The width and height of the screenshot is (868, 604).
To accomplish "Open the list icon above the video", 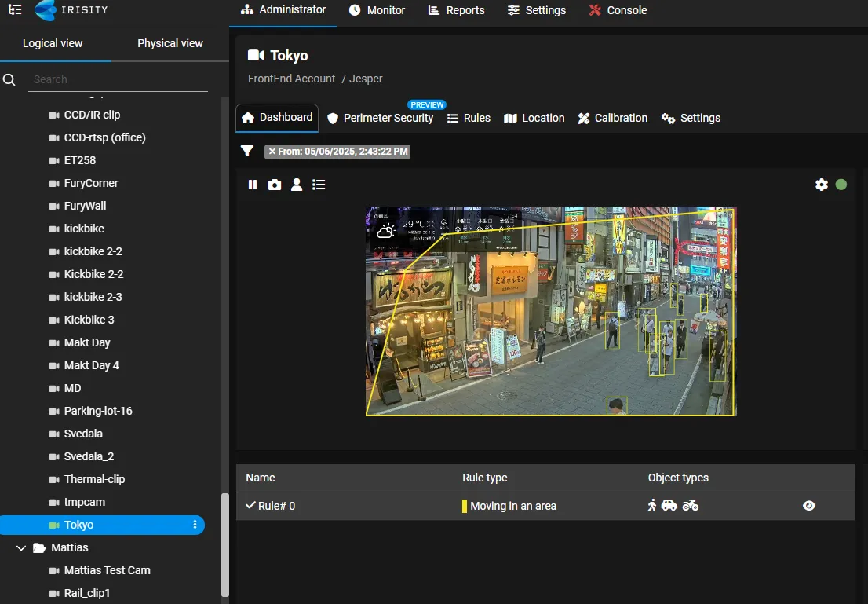I will pos(319,185).
